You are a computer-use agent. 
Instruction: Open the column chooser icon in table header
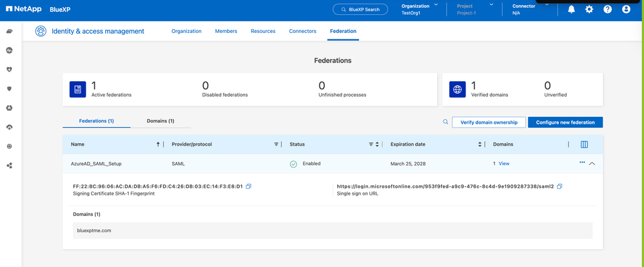[x=584, y=144]
